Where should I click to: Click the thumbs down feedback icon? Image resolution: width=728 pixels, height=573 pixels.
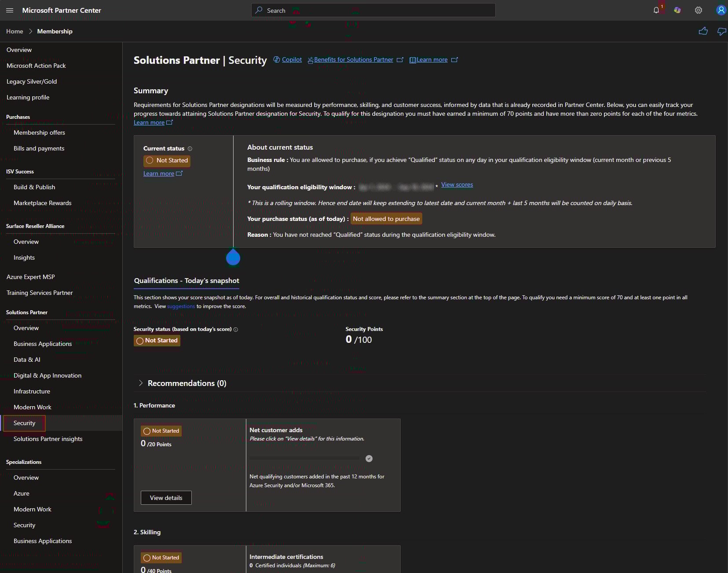722,31
